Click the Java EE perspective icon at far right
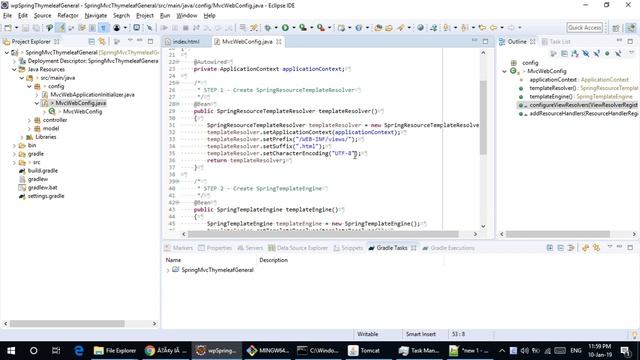Image resolution: width=640 pixels, height=360 pixels. point(631,28)
